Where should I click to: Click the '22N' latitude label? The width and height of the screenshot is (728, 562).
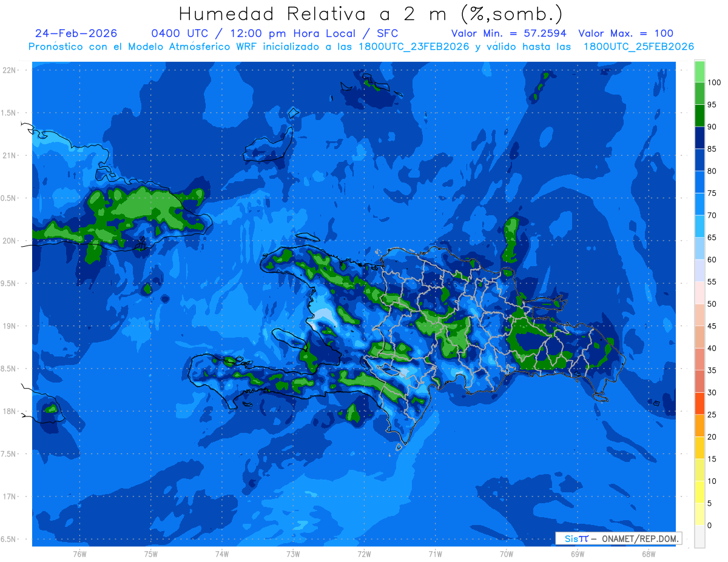click(x=9, y=70)
